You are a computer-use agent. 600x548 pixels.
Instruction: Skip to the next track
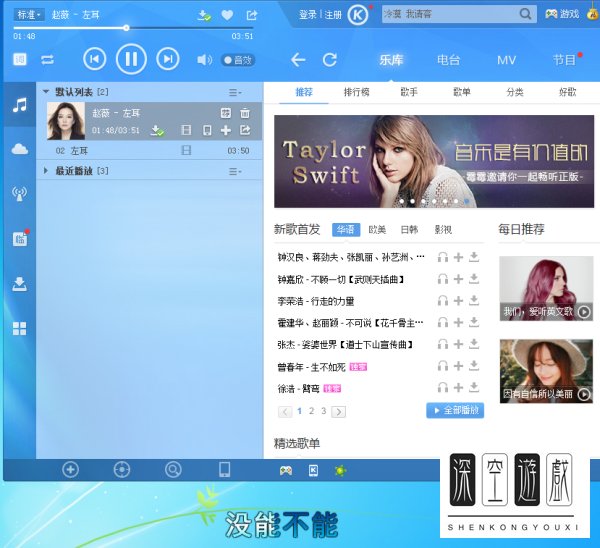[167, 60]
